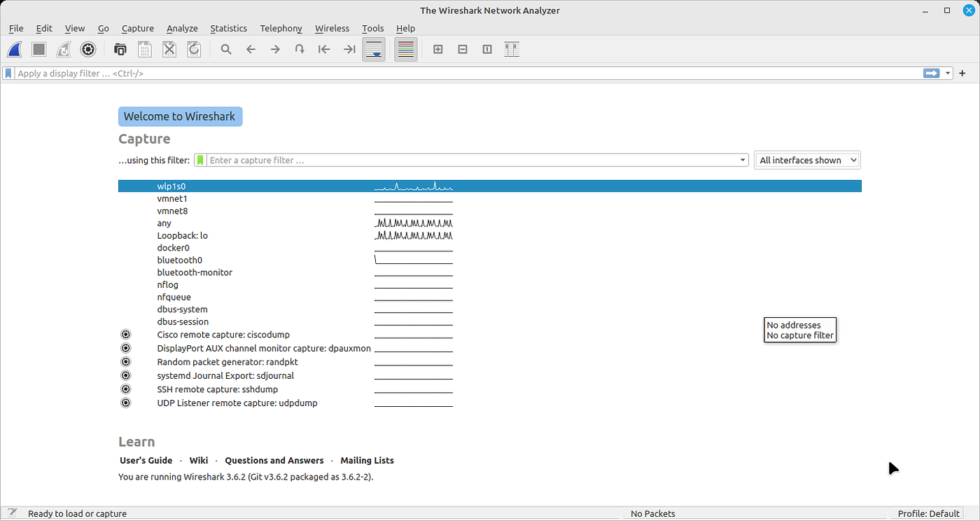Open the Capture menu
The width and height of the screenshot is (980, 521).
(x=137, y=28)
